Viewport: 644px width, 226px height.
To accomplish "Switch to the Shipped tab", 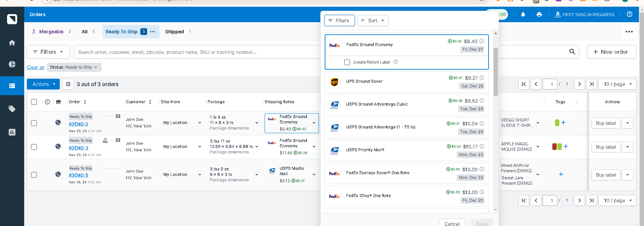I will [178, 32].
